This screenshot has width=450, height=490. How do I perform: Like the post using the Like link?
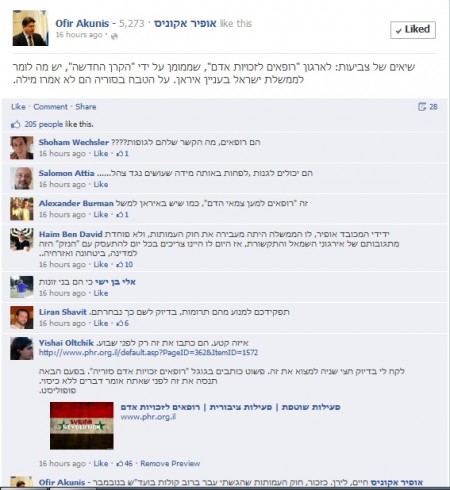pos(18,107)
